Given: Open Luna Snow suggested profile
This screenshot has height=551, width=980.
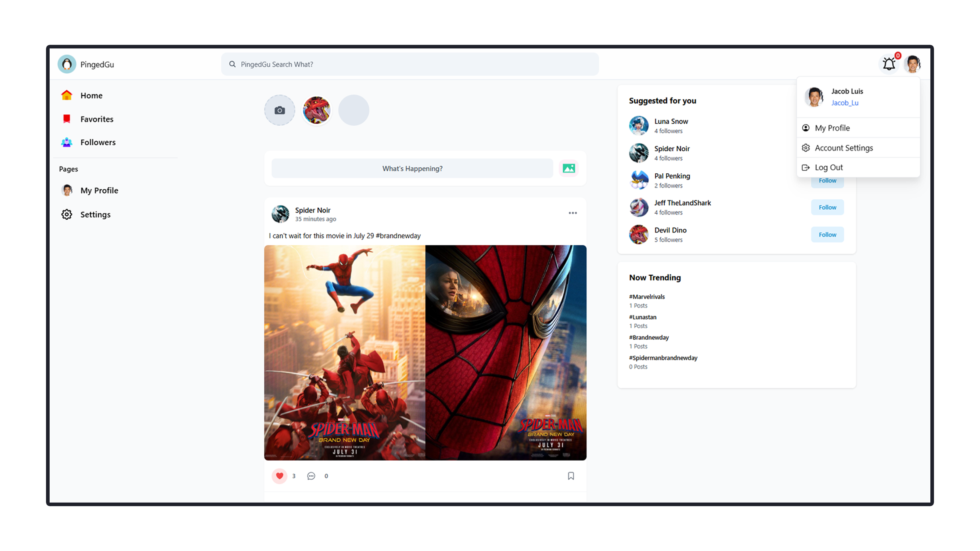Looking at the screenshot, I should pyautogui.click(x=671, y=121).
